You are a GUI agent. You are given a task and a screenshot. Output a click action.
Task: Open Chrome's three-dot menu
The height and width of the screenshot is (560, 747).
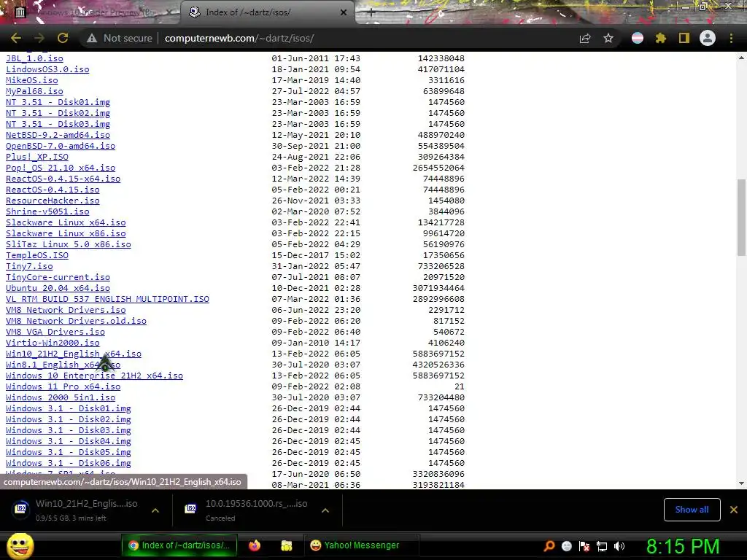[731, 38]
